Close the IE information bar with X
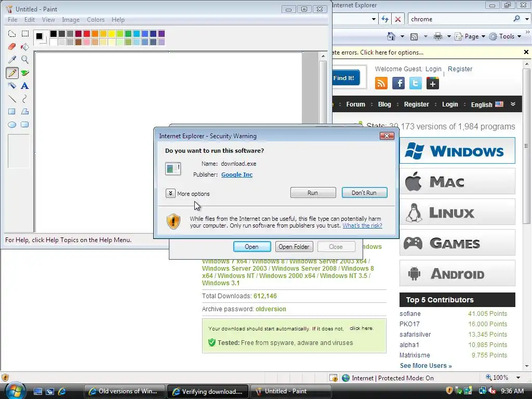 526,52
